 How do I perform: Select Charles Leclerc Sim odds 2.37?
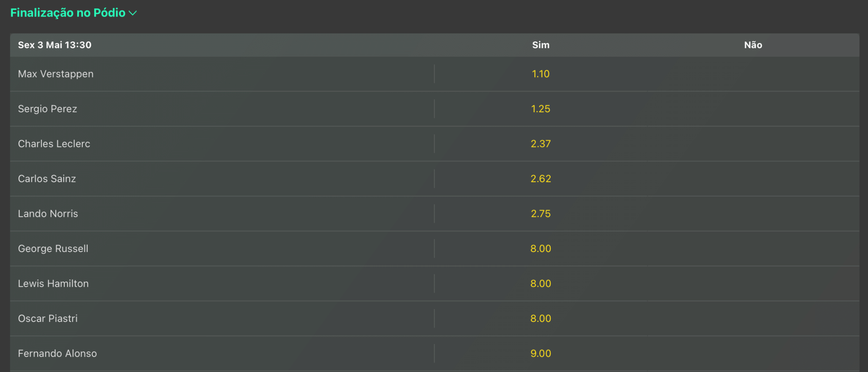[541, 144]
